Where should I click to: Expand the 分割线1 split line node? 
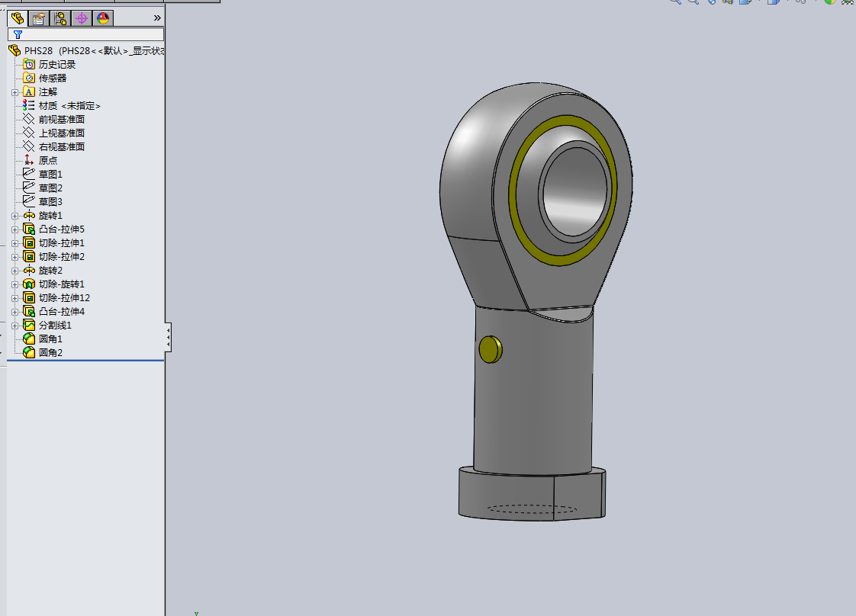pyautogui.click(x=14, y=326)
